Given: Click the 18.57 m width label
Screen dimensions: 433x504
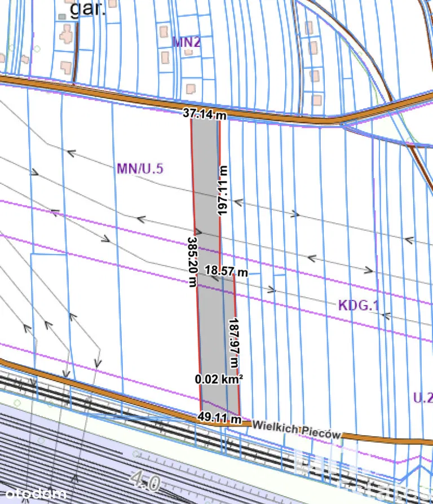Looking at the screenshot, I should [226, 272].
